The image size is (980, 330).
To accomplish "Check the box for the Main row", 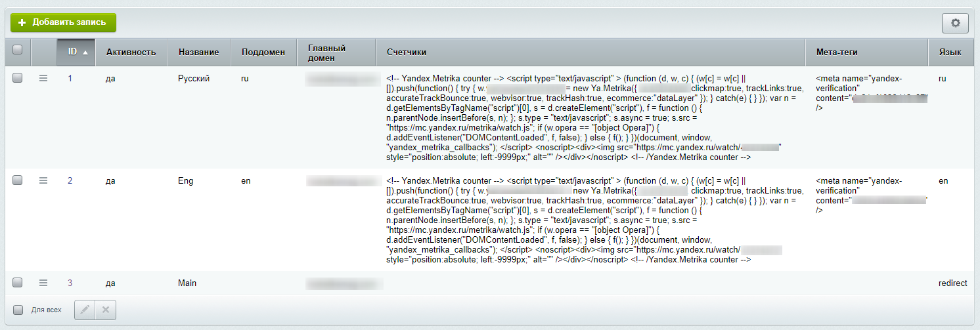I will tap(18, 283).
